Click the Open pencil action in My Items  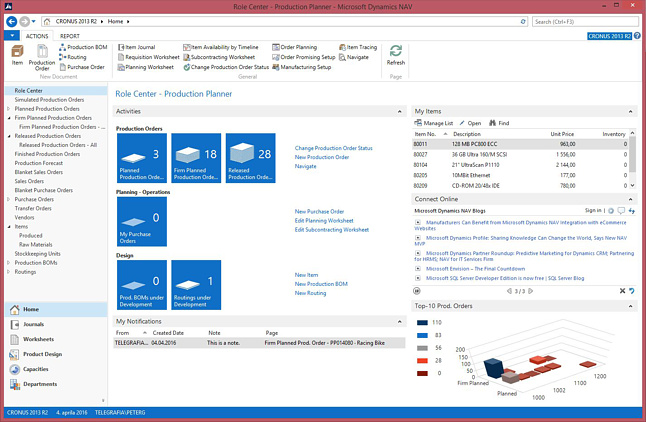click(x=470, y=123)
